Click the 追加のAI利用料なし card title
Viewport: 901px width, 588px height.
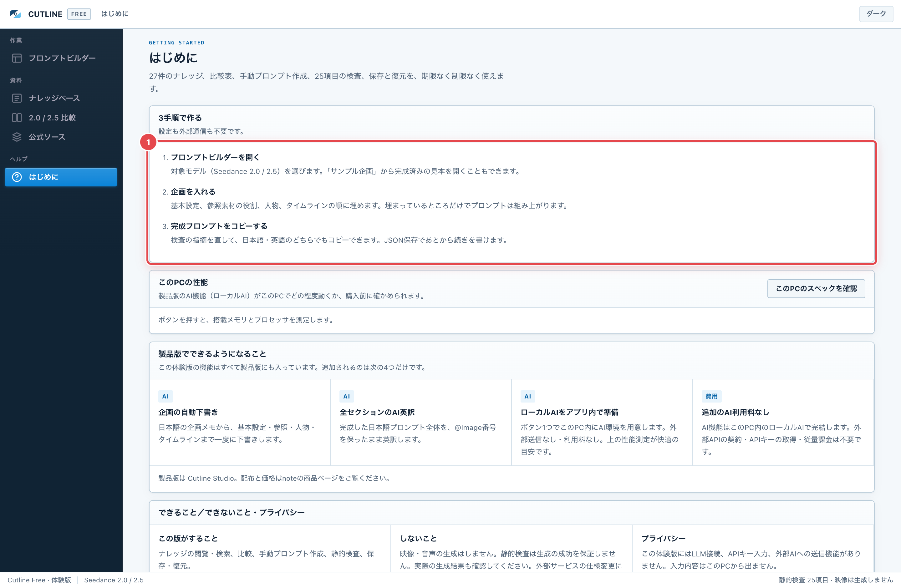[x=735, y=412]
